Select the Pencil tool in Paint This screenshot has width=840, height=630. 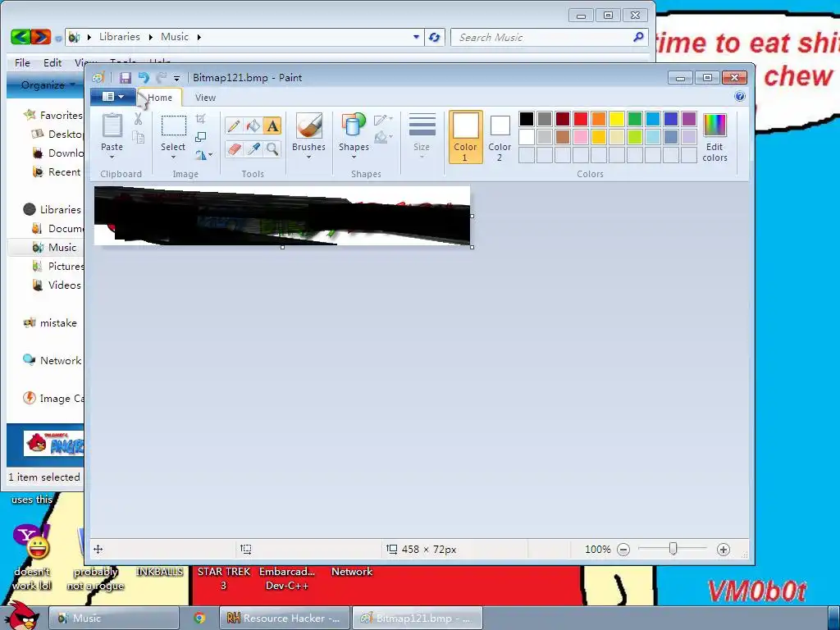(x=234, y=126)
